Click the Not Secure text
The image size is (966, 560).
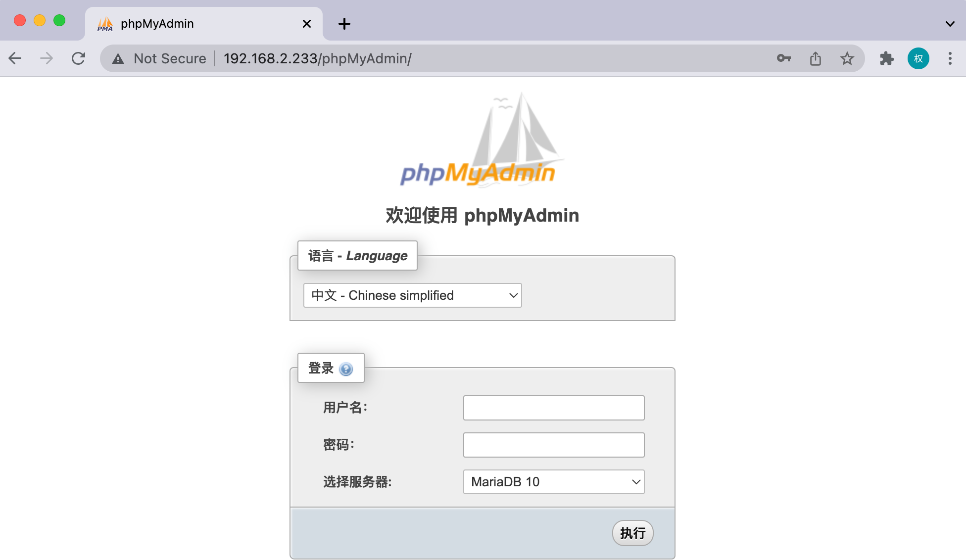click(x=170, y=58)
